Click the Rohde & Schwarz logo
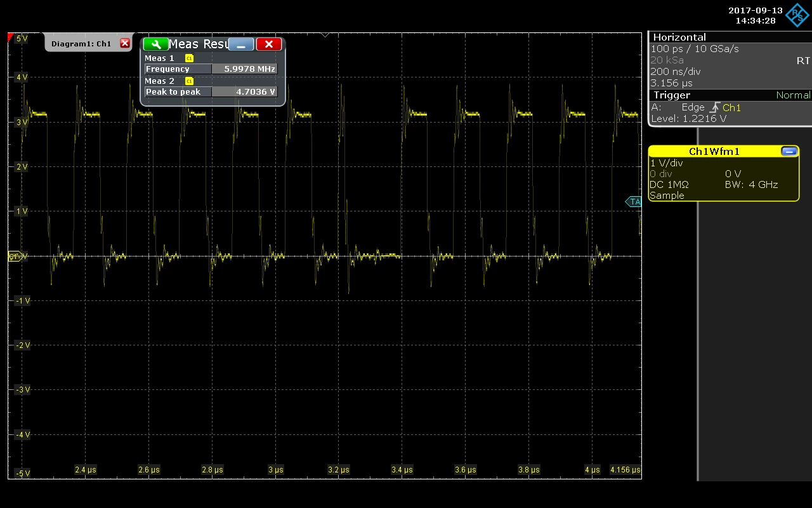This screenshot has width=812, height=508. point(798,15)
